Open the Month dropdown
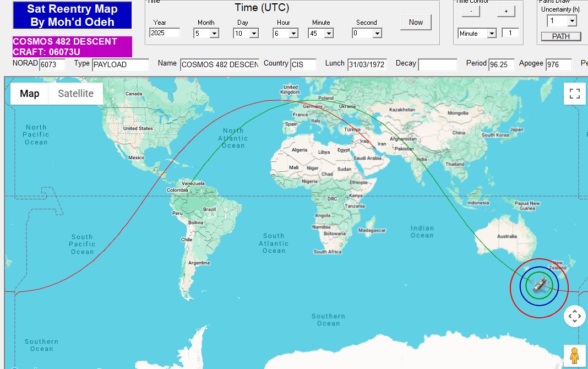Image resolution: width=588 pixels, height=369 pixels. (x=214, y=34)
